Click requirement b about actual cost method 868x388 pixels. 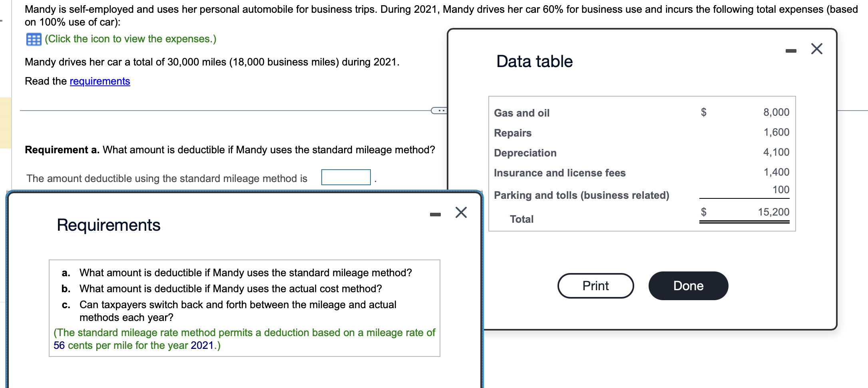[231, 289]
